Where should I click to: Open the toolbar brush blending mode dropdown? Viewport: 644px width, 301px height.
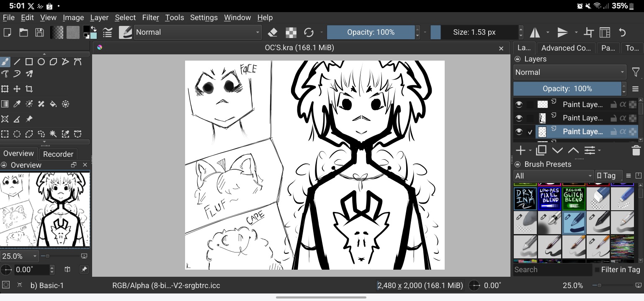198,33
